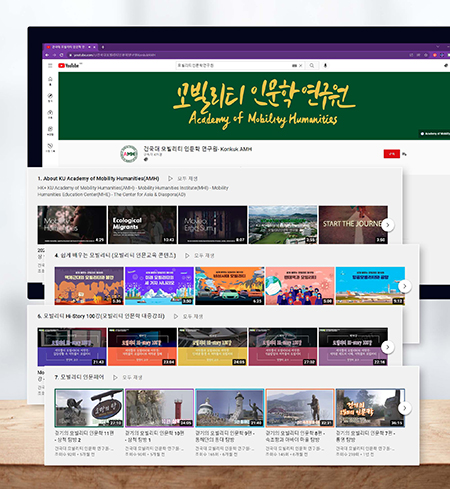The image size is (450, 489).
Task: Click notification bell next to Subscribe
Action: [x=404, y=154]
